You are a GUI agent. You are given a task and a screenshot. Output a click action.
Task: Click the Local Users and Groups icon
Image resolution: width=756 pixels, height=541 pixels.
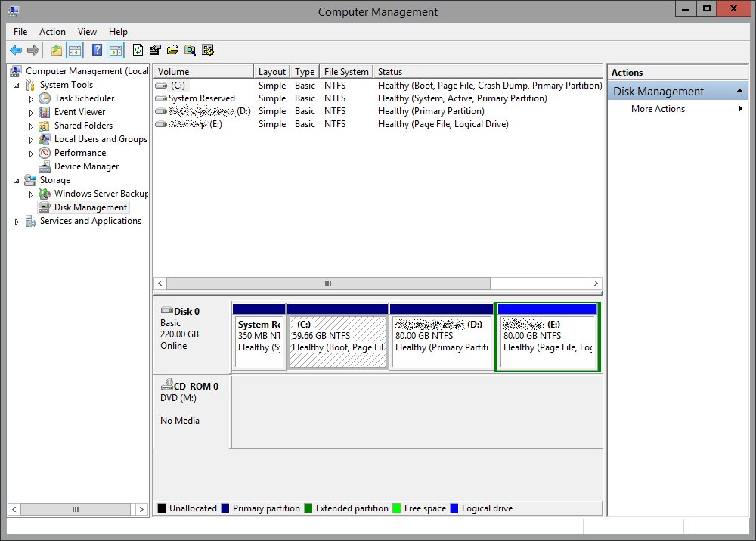[45, 139]
